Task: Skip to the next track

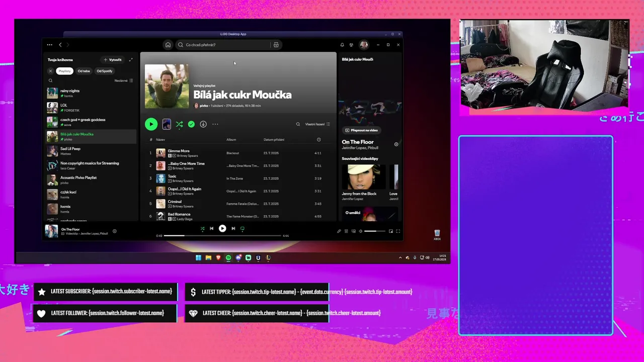Action: (233, 228)
